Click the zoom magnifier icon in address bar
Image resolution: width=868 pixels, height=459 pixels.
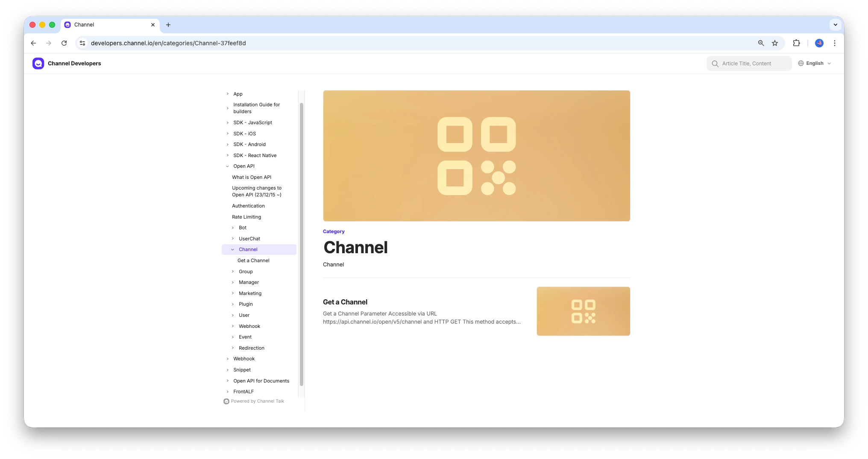[761, 43]
